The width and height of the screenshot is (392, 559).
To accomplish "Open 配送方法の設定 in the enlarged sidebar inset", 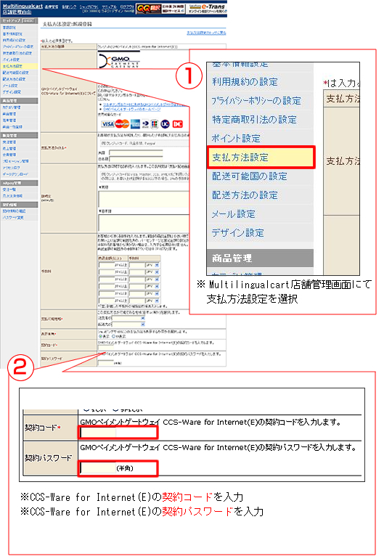I will pos(245,195).
